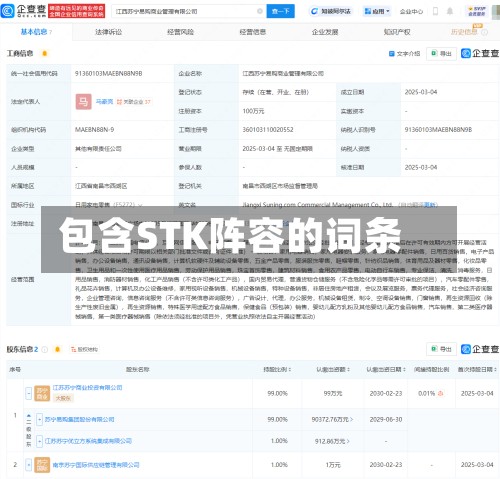Select the MAEBN88N-9 organization code
Viewport: 500px width, 479px height.
(94, 130)
